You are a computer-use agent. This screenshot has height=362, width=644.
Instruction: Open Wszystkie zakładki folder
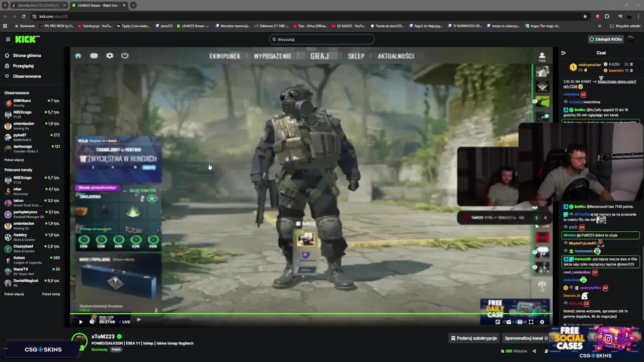(626, 26)
